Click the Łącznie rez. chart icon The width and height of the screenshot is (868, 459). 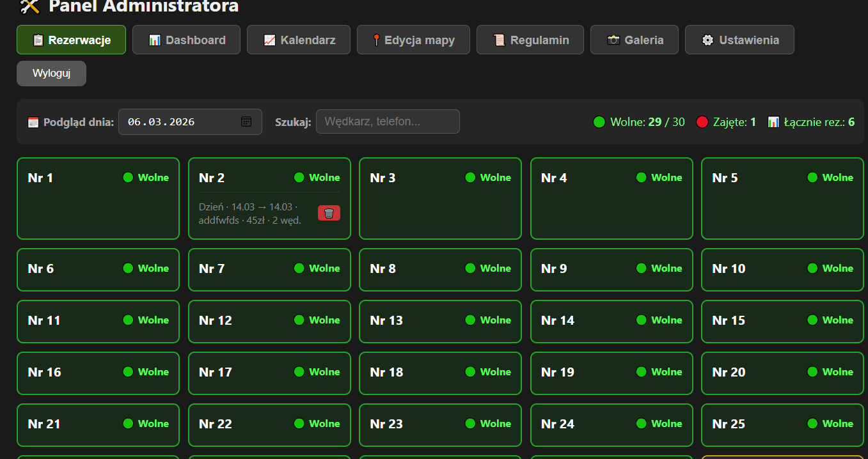click(773, 122)
